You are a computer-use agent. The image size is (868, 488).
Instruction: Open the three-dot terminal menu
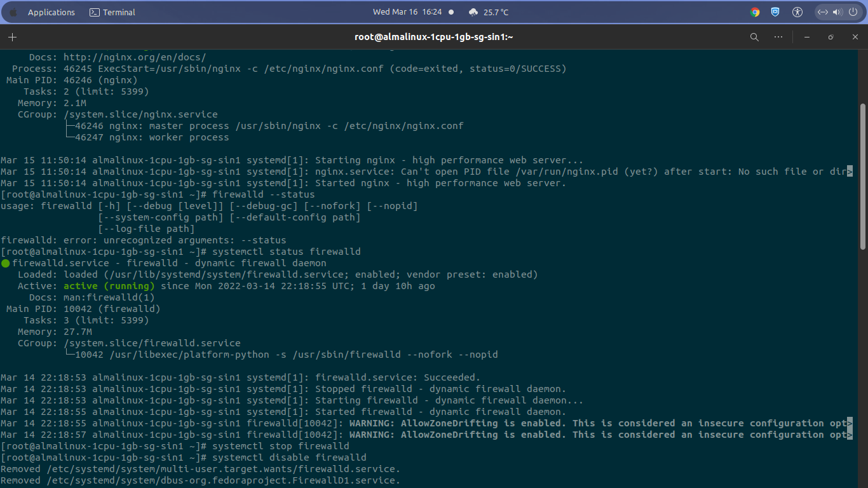coord(778,37)
